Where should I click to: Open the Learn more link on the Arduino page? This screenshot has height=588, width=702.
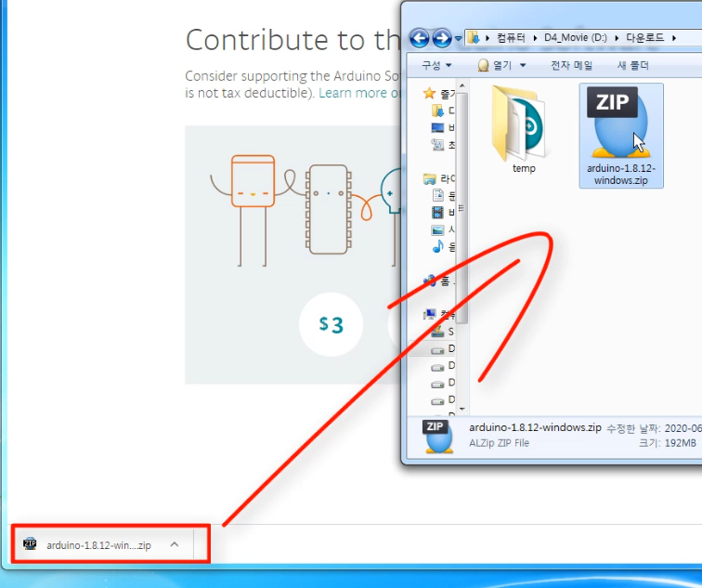[x=359, y=93]
